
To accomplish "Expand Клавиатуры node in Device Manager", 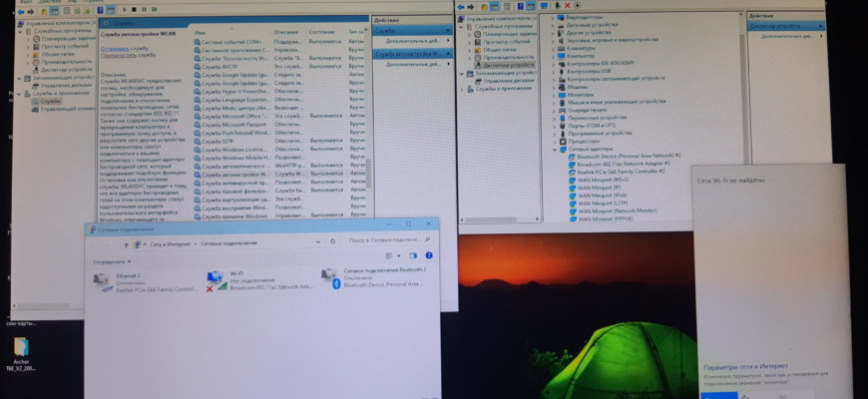I will (x=555, y=48).
